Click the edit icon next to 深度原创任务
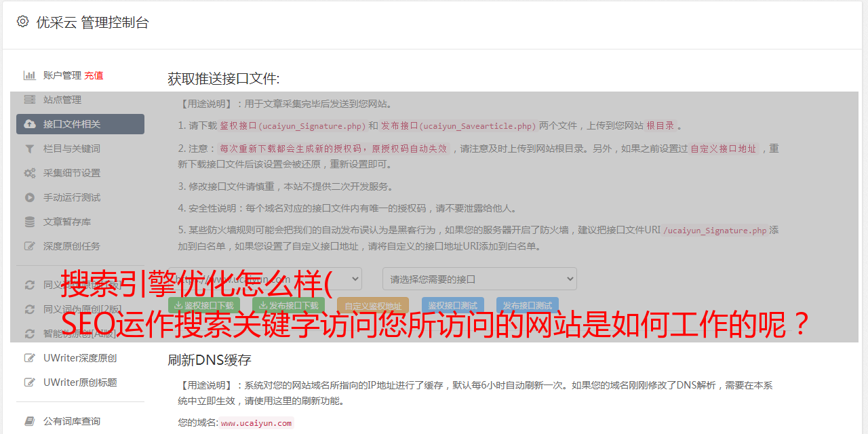Image resolution: width=868 pixels, height=434 pixels. tap(30, 246)
